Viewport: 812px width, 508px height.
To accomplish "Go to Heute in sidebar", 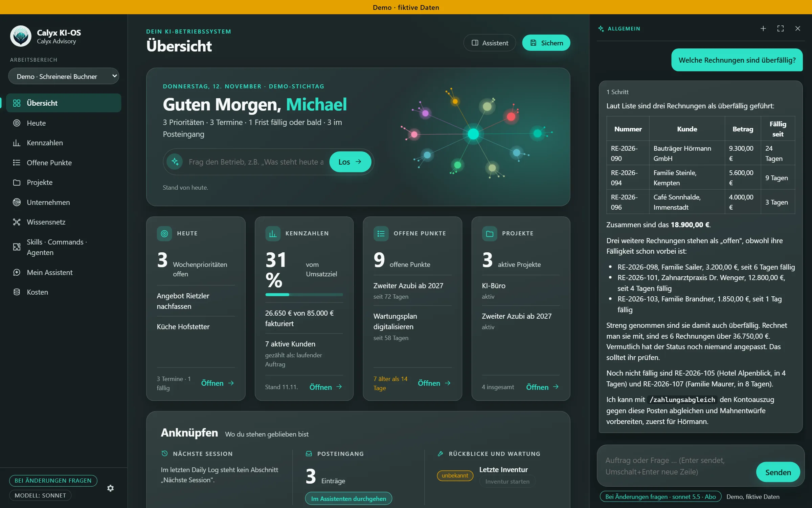I will pyautogui.click(x=64, y=123).
